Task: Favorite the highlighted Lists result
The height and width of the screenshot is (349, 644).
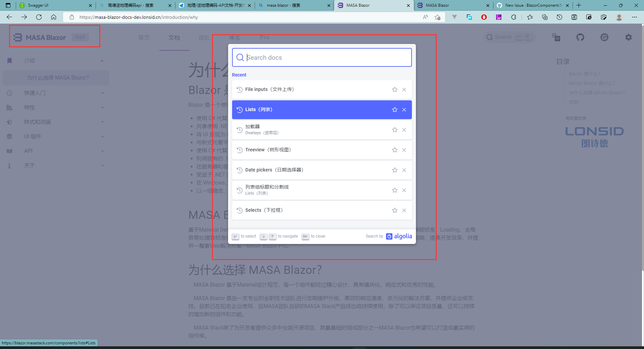Action: tap(395, 110)
